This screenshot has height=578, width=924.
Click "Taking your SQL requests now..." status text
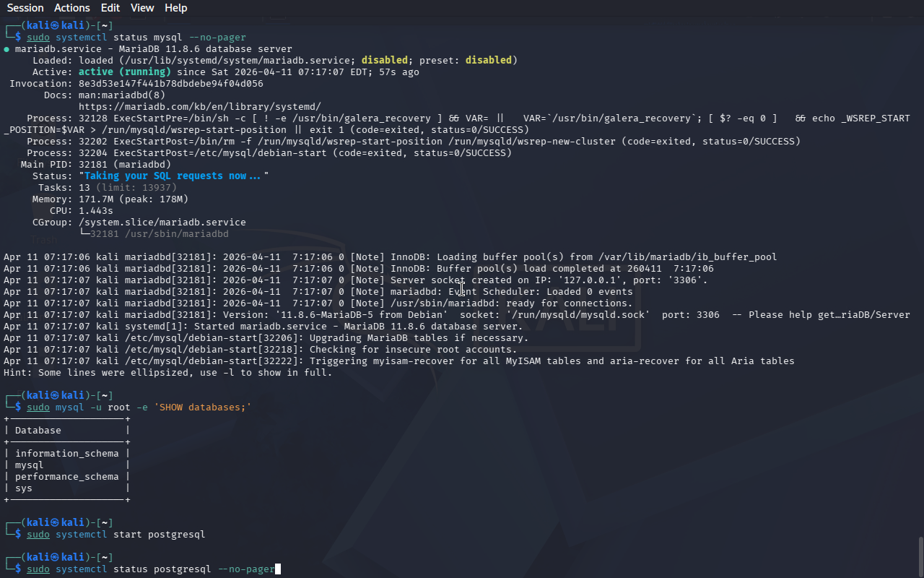[x=173, y=176]
